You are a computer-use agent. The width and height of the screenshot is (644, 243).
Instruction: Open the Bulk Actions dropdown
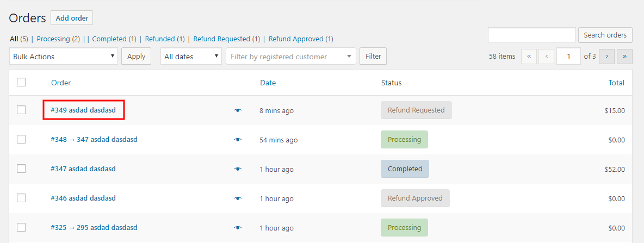point(64,56)
